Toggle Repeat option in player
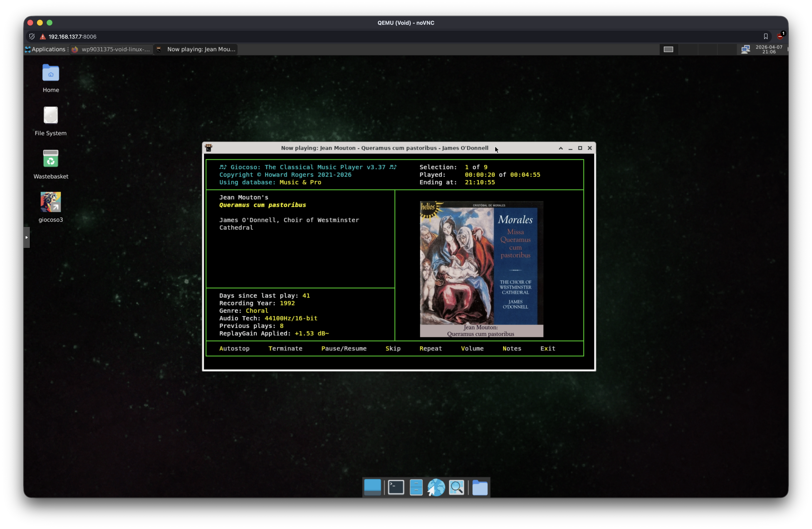The height and width of the screenshot is (529, 812). [x=430, y=348]
